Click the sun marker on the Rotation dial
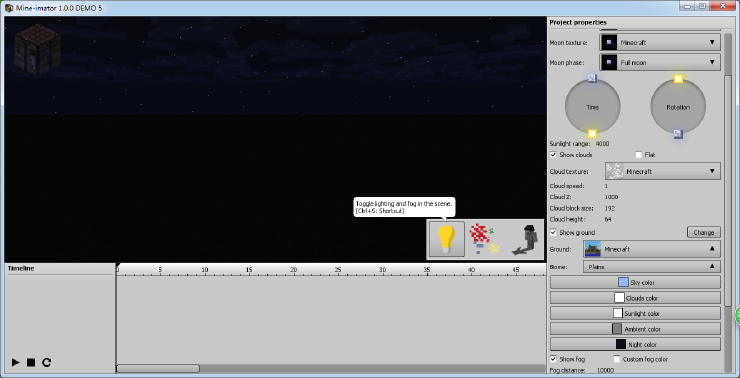Screen dimensions: 740x378 click(678, 79)
